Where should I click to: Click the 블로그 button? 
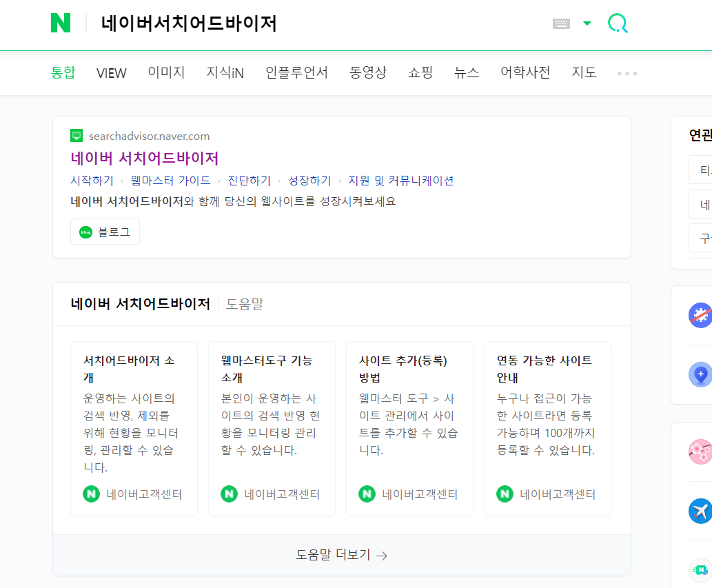click(105, 232)
